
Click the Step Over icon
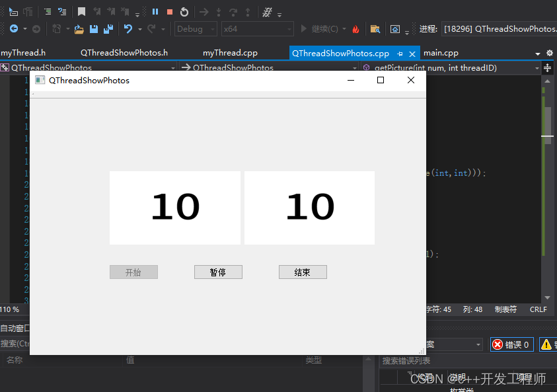[x=232, y=11]
